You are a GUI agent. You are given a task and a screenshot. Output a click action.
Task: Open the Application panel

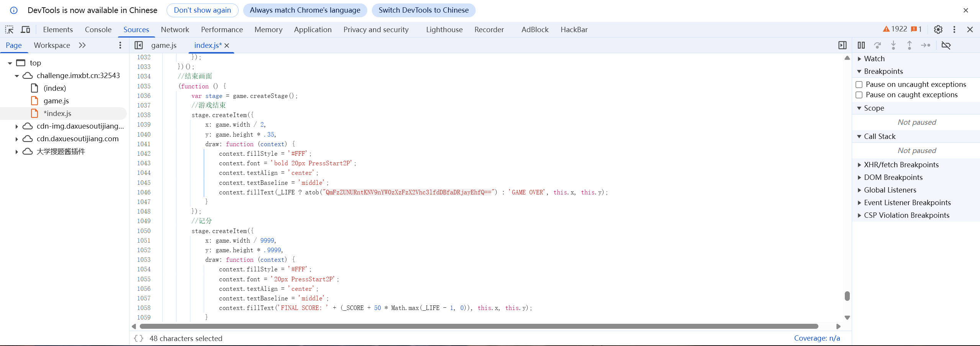tap(313, 29)
